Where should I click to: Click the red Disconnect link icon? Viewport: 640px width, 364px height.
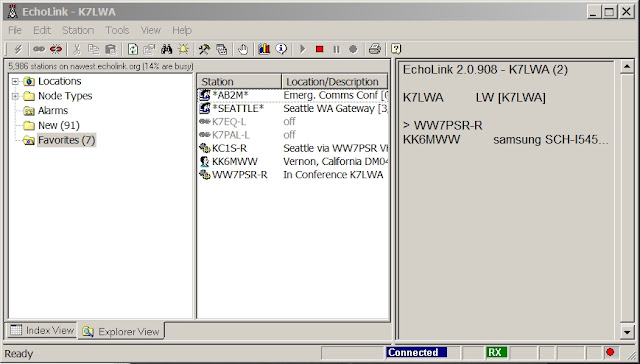[x=56, y=49]
